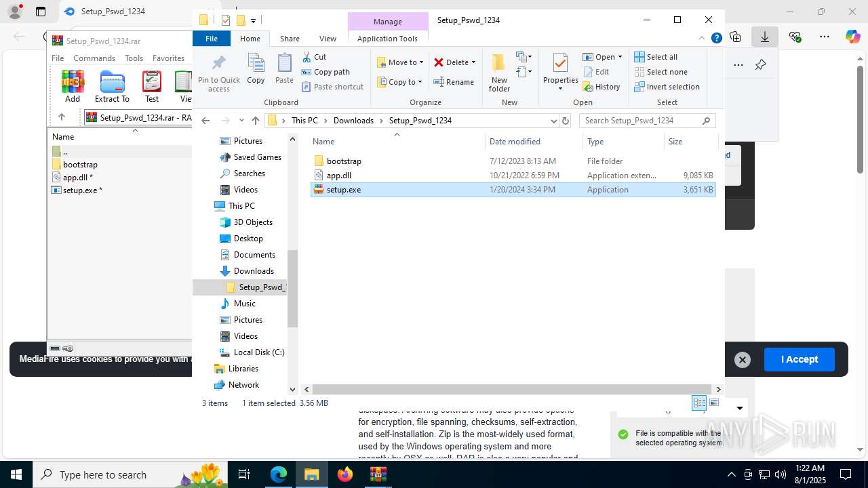Click the Cut scissors icon

coord(307,57)
